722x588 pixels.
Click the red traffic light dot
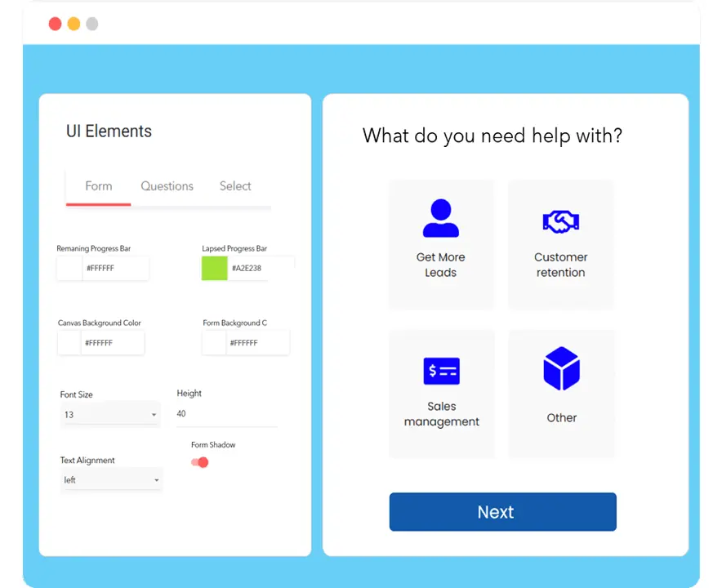coord(55,24)
